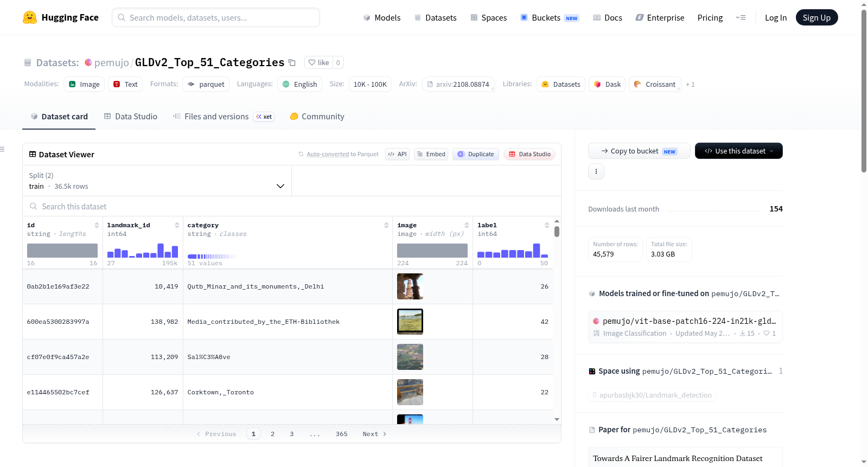The width and height of the screenshot is (868, 467).
Task: Open the Use this dataset dropdown
Action: tap(739, 151)
